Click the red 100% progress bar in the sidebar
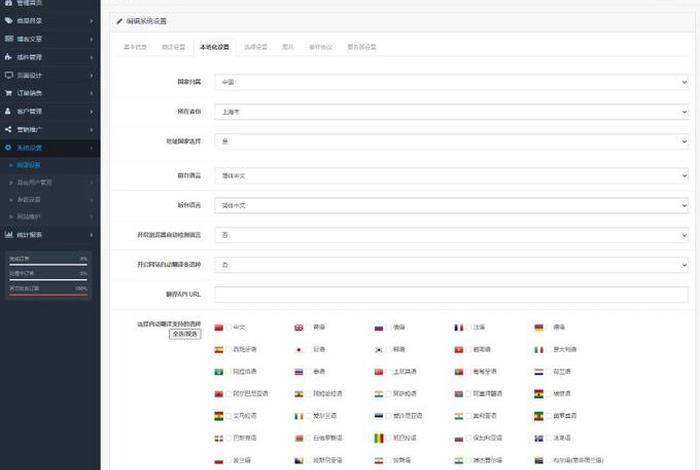 [48, 295]
